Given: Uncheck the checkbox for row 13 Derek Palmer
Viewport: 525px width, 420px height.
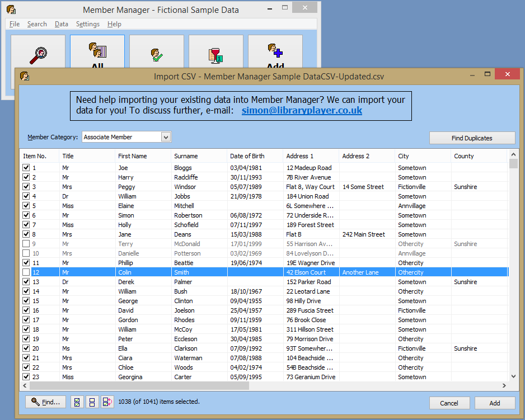Looking at the screenshot, I should [x=26, y=281].
